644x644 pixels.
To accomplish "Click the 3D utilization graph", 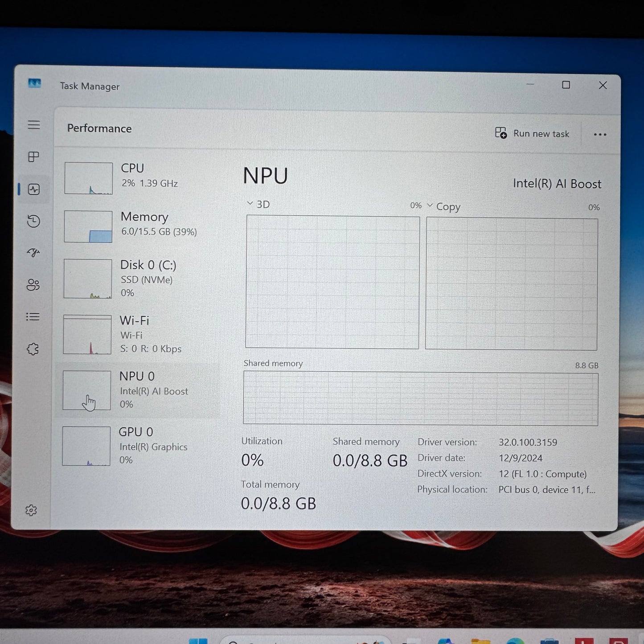I will point(332,282).
